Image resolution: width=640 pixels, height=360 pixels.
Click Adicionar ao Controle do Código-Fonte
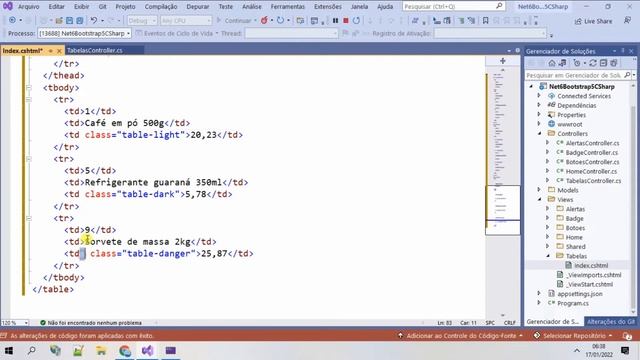(x=460, y=336)
